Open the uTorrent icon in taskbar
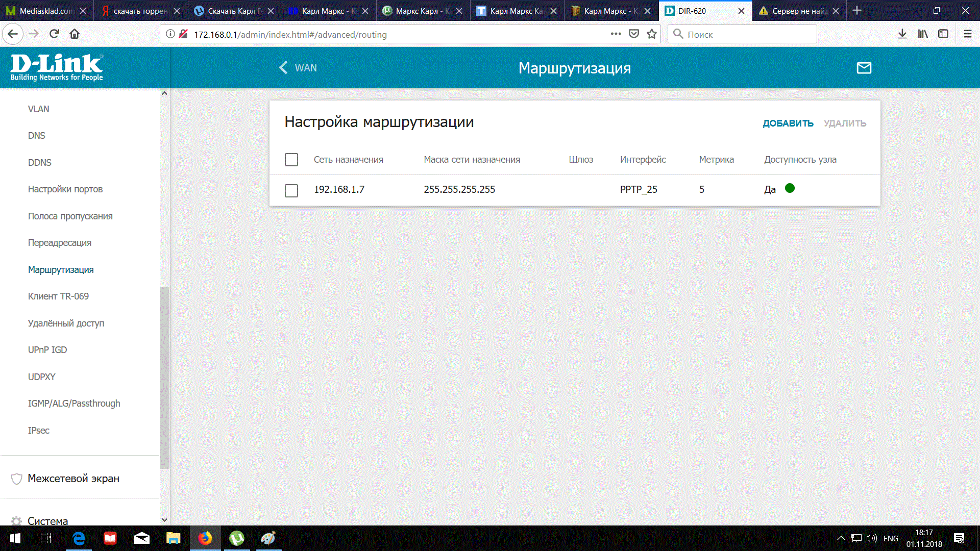980x551 pixels. 237,538
